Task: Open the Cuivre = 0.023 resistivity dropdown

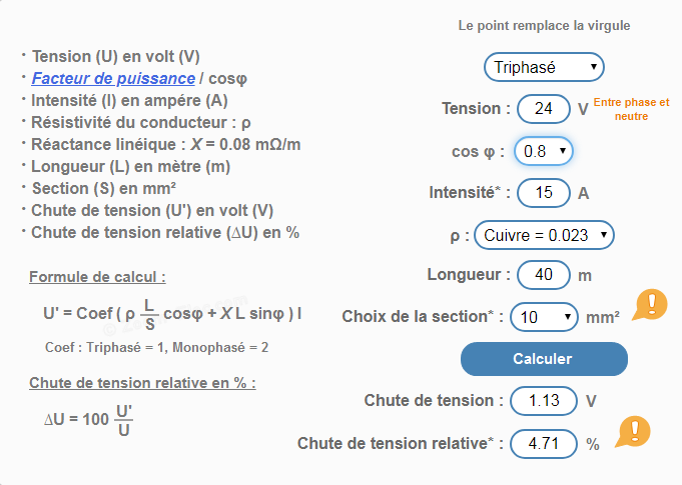Action: pyautogui.click(x=544, y=235)
